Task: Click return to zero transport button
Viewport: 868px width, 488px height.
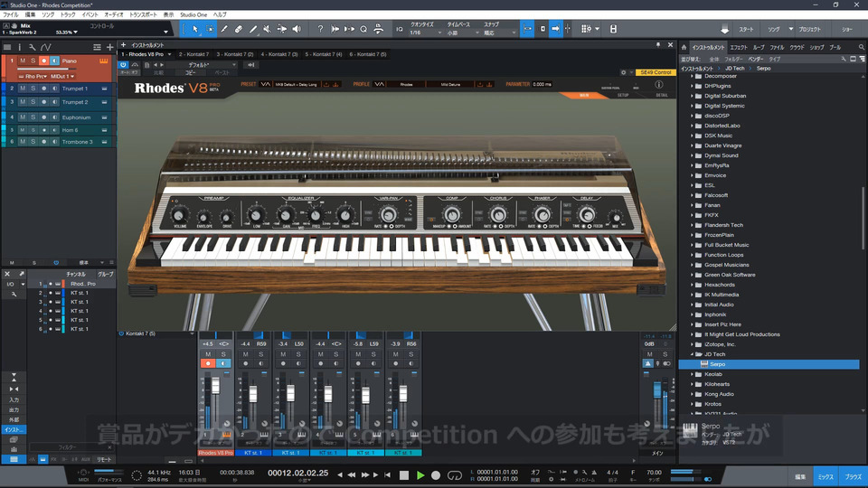Action: click(x=388, y=474)
